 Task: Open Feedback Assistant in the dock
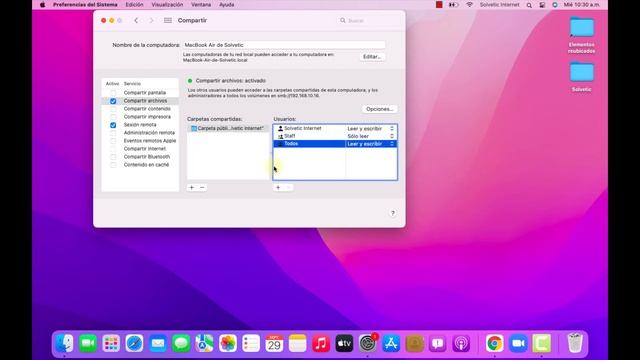[438, 343]
